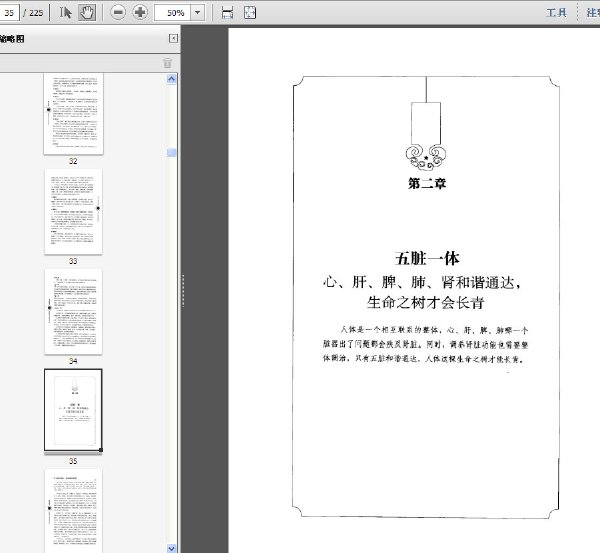Activate the hand pan tool

point(87,13)
